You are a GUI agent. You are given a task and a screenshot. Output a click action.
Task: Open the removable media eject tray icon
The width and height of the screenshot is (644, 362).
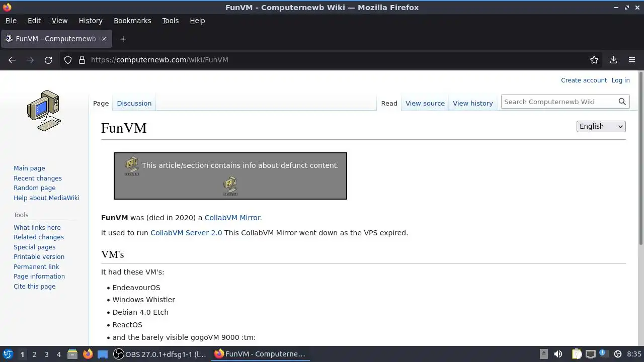pos(543,354)
